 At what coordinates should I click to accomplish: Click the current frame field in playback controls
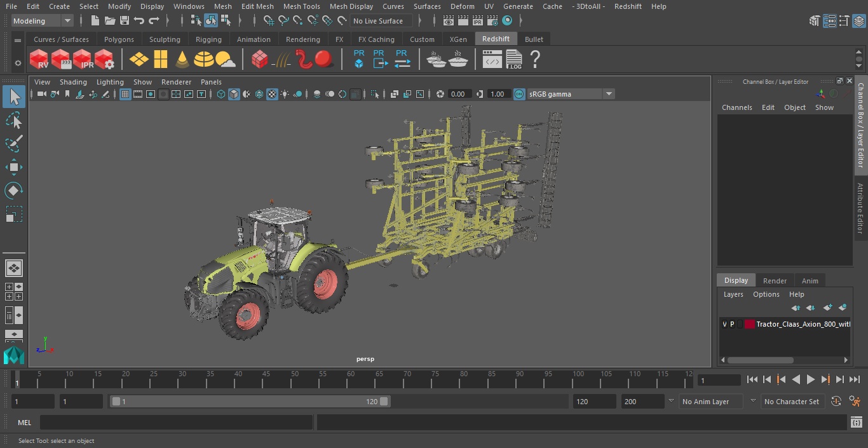719,380
